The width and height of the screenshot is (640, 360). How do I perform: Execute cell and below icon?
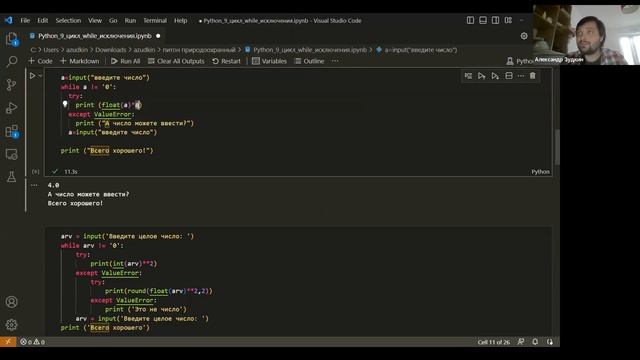point(495,76)
